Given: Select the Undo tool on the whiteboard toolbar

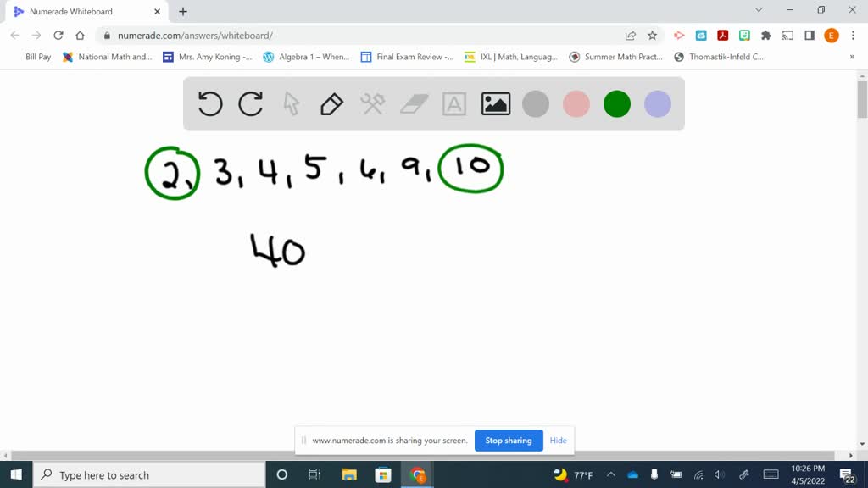Looking at the screenshot, I should [210, 103].
